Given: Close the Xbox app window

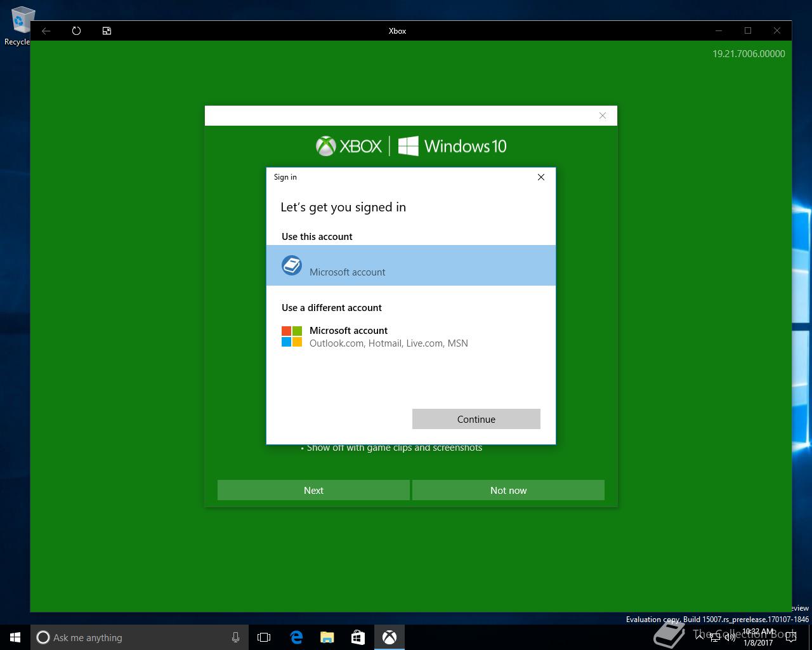Looking at the screenshot, I should coord(777,30).
